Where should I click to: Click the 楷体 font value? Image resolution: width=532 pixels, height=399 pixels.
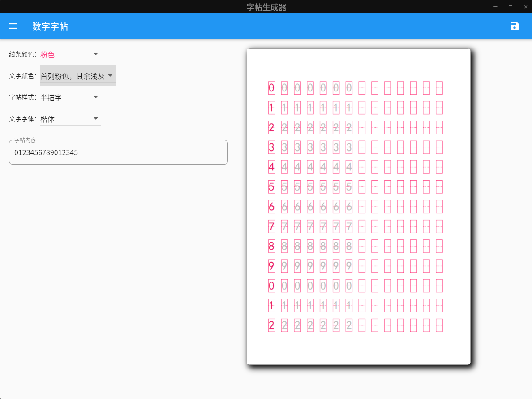47,119
